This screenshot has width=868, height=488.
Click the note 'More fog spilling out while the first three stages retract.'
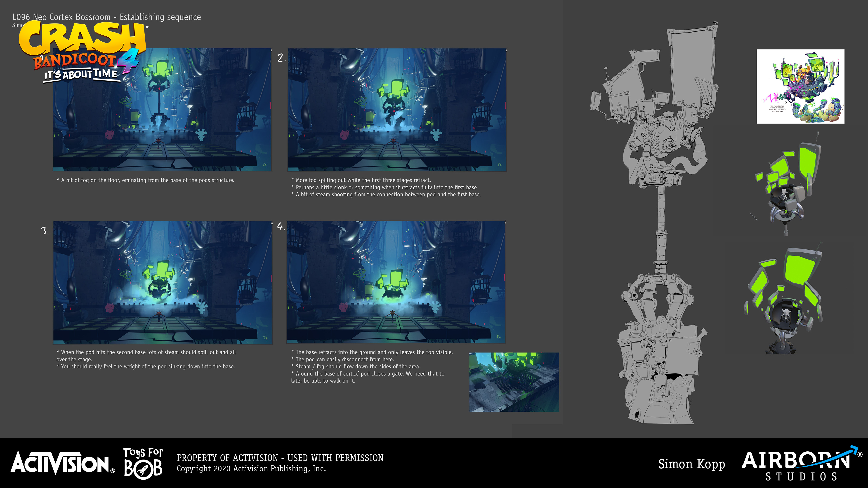361,180
